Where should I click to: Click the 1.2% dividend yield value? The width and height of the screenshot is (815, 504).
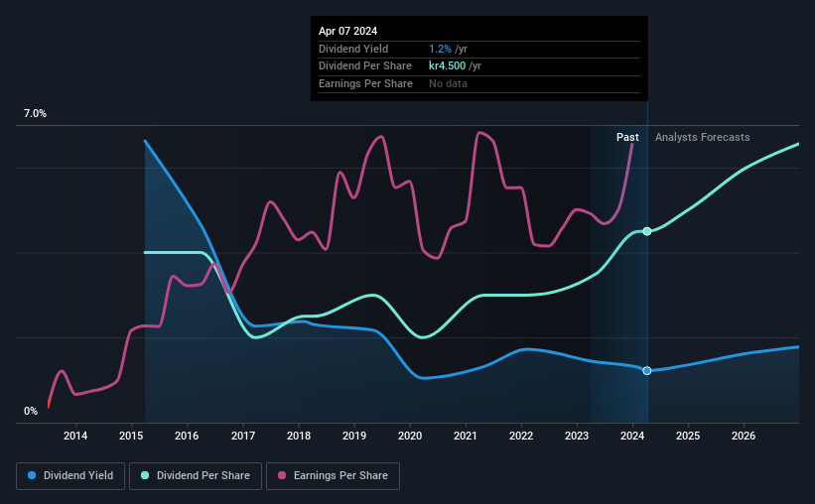tap(440, 49)
